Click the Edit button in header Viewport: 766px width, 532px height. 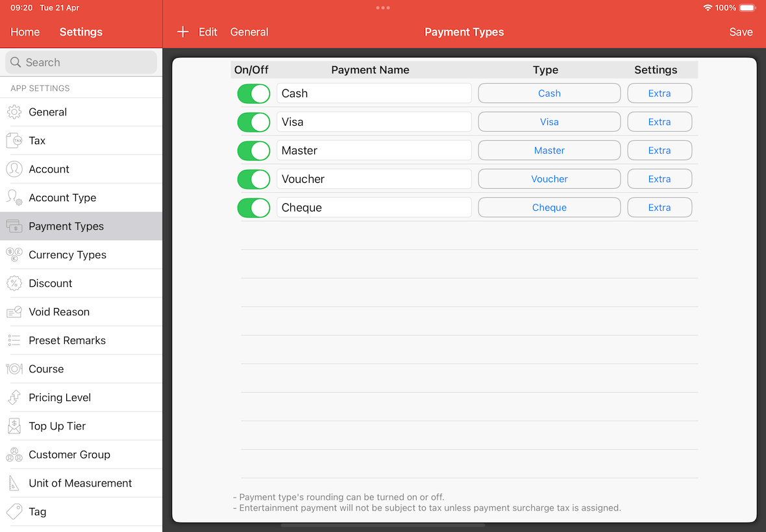[208, 32]
